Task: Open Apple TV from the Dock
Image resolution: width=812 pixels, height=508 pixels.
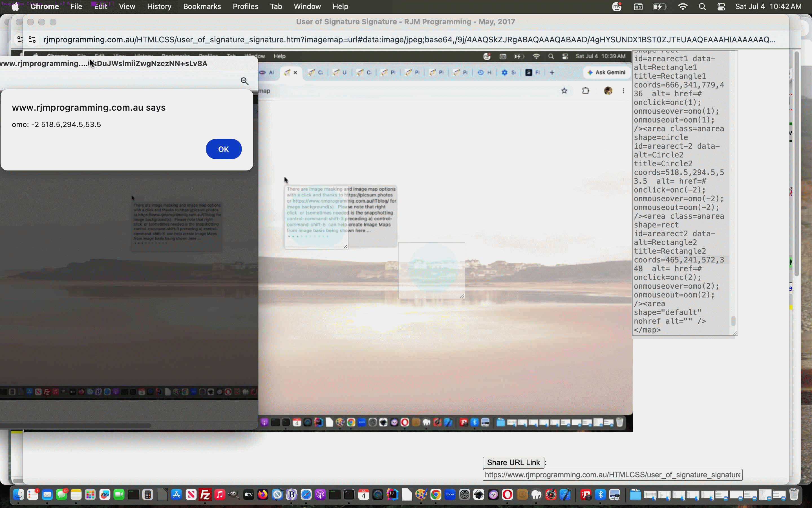Action: (248, 494)
